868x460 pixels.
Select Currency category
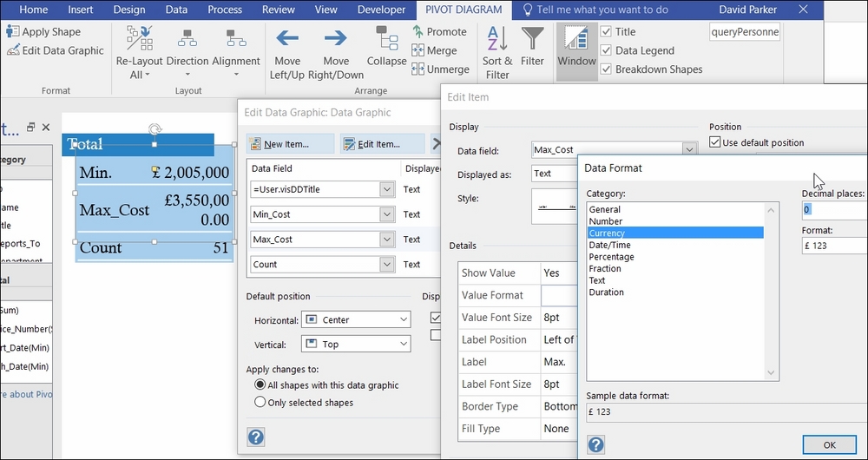click(675, 233)
